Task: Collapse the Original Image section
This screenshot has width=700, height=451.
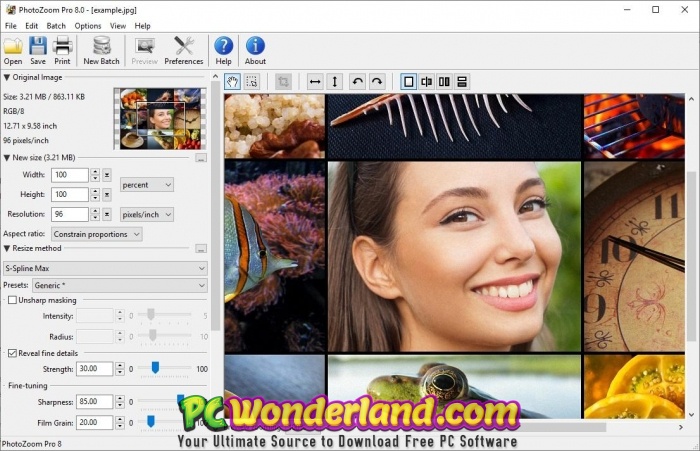Action: point(7,77)
